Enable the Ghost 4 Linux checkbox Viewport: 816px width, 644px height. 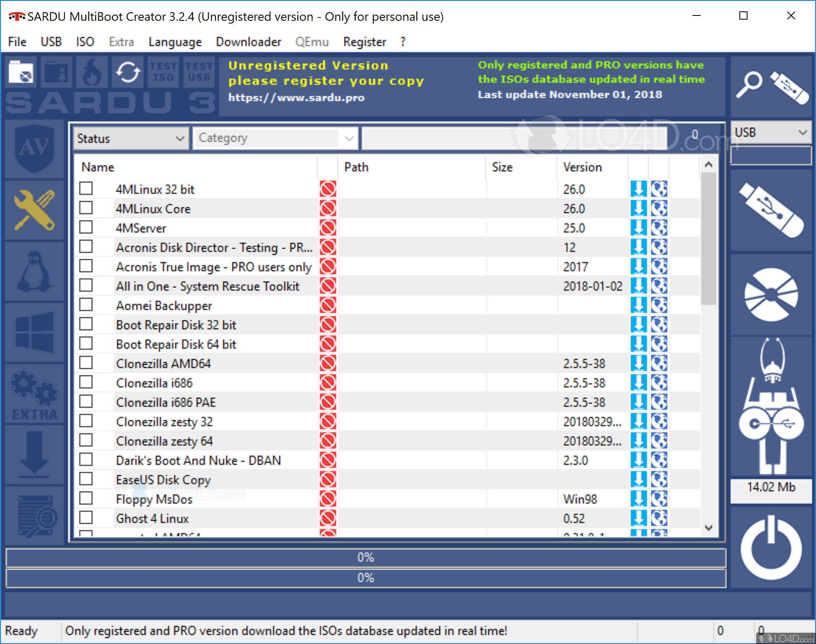click(86, 518)
